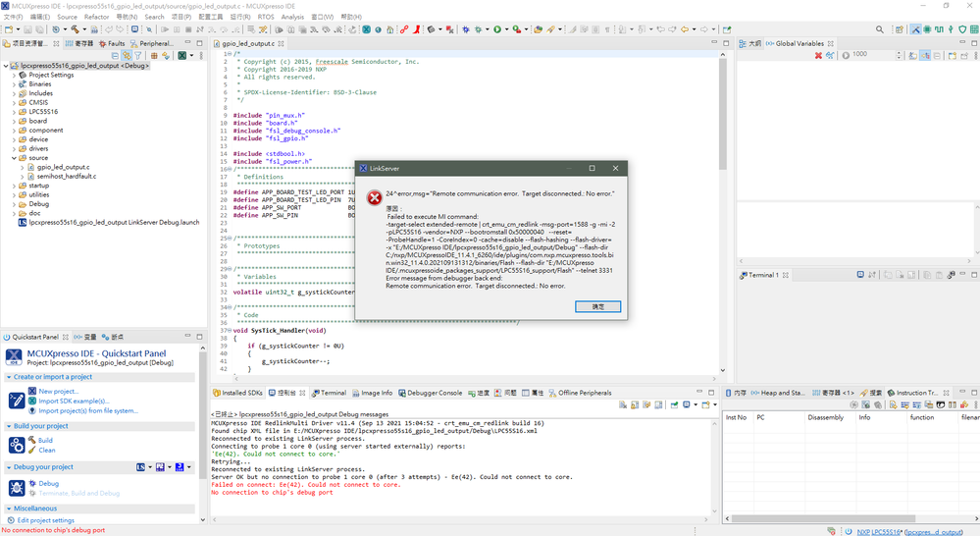Click the teal MCUXpresso X toolbar icon
The image size is (980, 536).
tap(366, 29)
